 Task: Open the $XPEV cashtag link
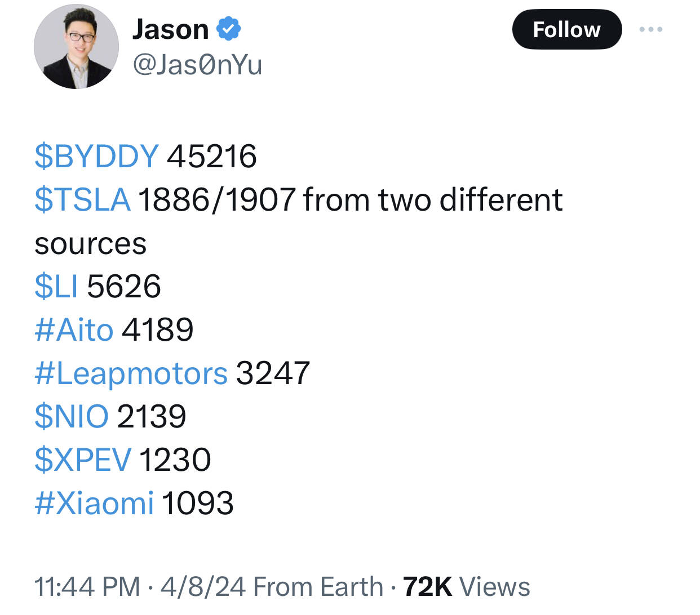(83, 460)
